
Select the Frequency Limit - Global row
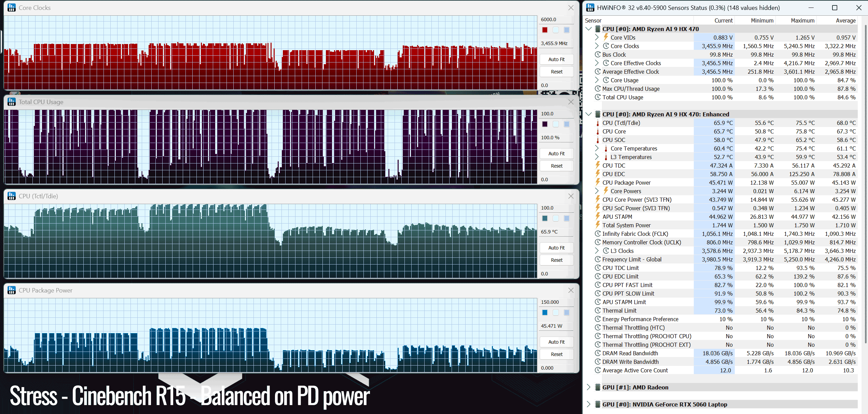[721, 259]
